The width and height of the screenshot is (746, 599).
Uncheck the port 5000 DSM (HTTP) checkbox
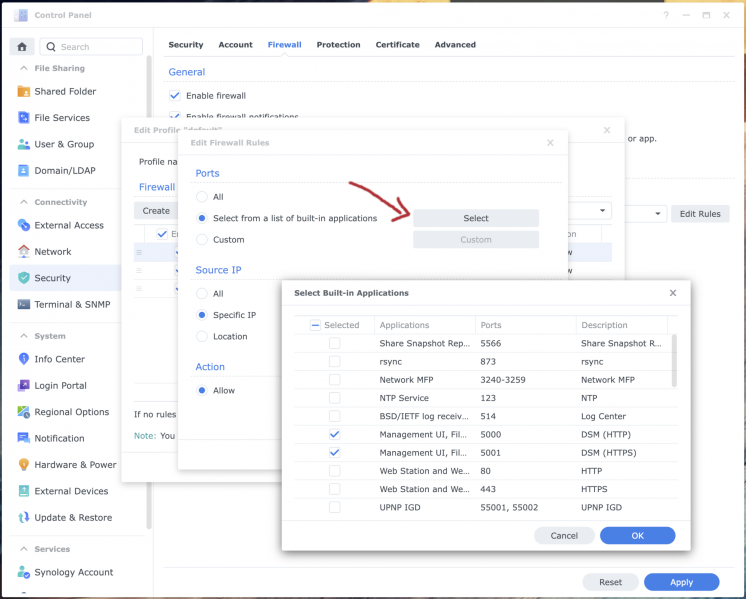(334, 434)
